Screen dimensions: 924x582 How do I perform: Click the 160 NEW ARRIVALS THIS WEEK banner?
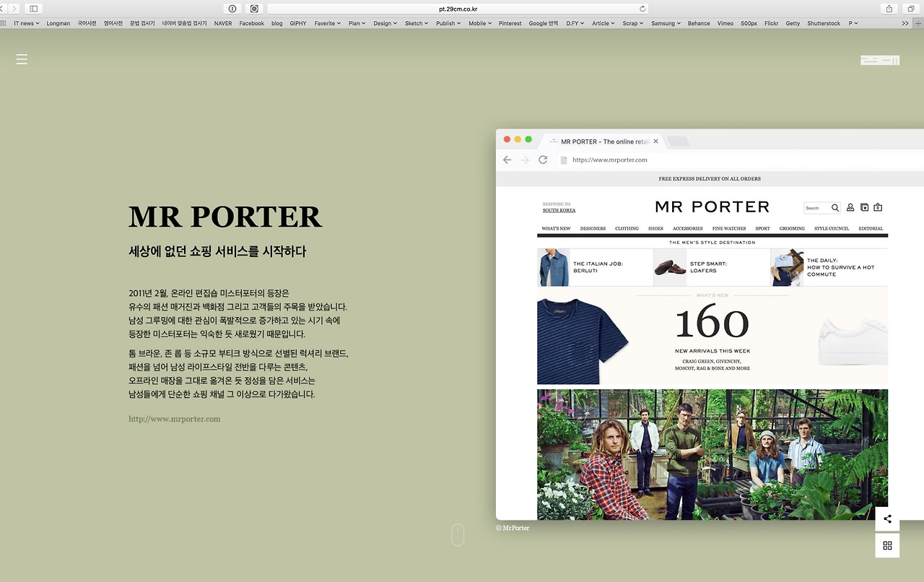[712, 336]
